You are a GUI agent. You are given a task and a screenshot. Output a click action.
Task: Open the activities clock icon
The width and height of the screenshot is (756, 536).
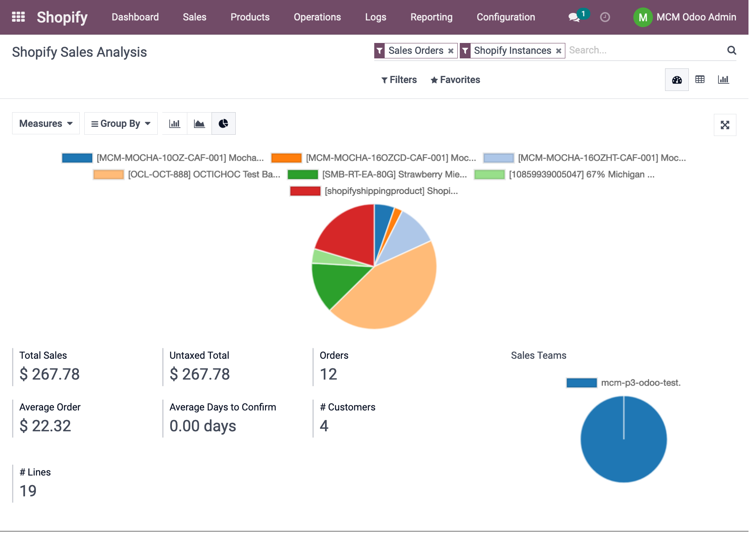(605, 17)
